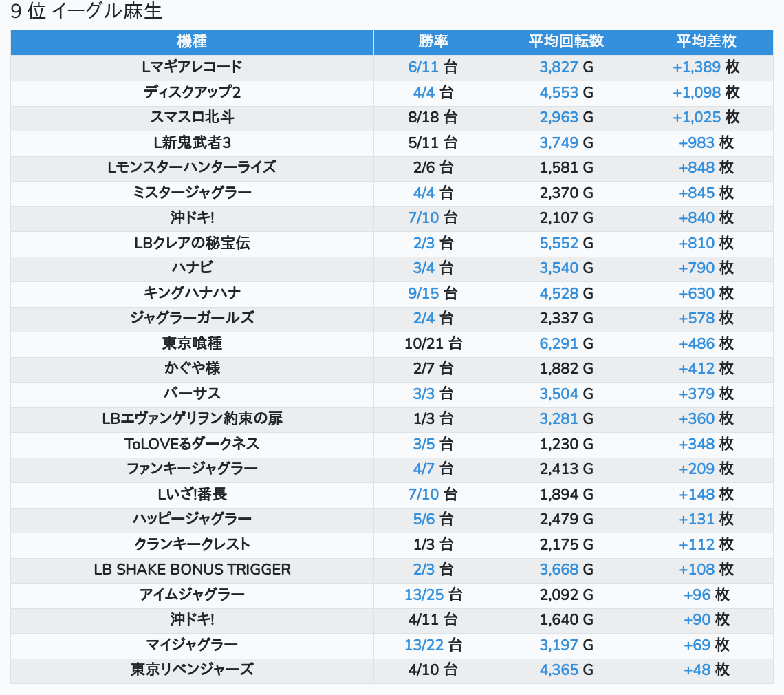Click the 平均差枚 column header

[706, 41]
